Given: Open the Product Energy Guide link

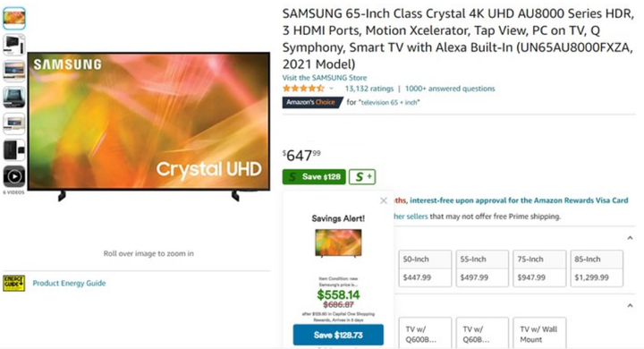Looking at the screenshot, I should click(x=70, y=284).
